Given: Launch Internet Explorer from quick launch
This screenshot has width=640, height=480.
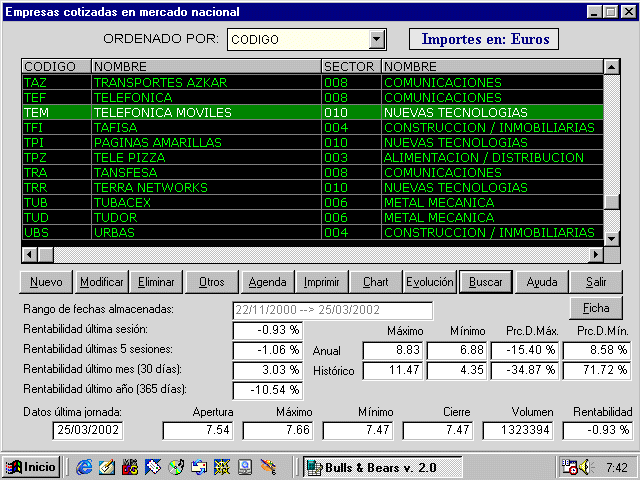Looking at the screenshot, I should (x=84, y=467).
